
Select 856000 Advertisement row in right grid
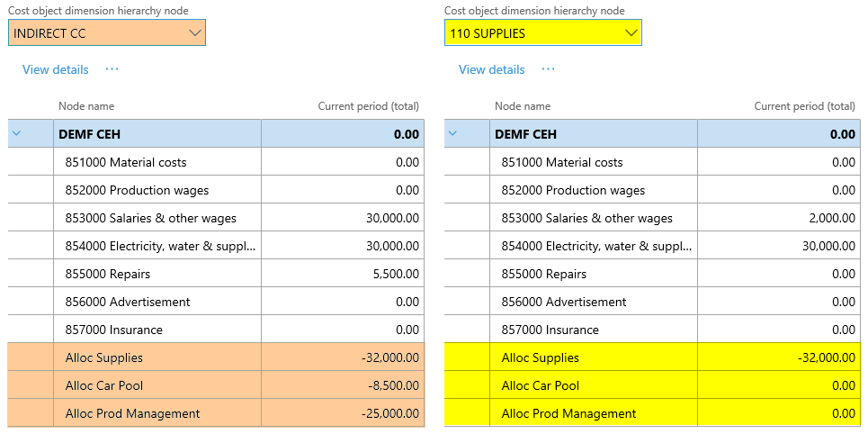click(563, 302)
